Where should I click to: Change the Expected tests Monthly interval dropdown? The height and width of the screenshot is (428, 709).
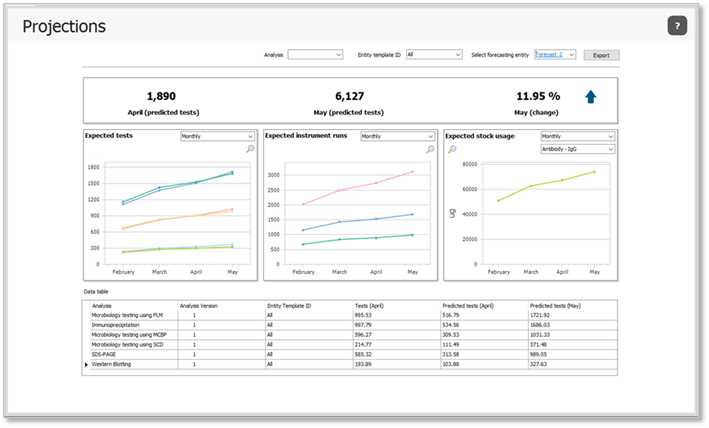pos(217,136)
